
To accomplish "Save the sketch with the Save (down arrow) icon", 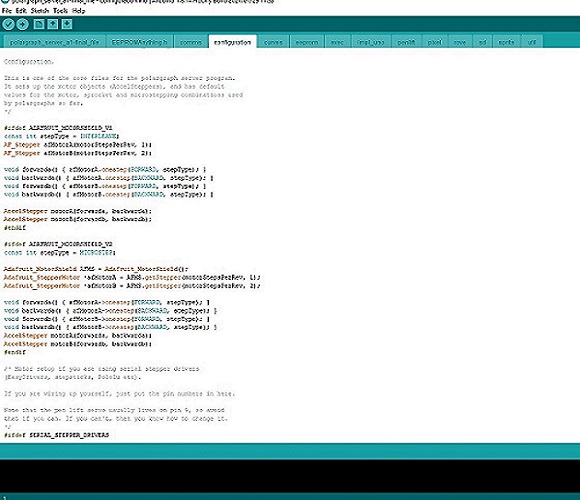I will [x=67, y=24].
